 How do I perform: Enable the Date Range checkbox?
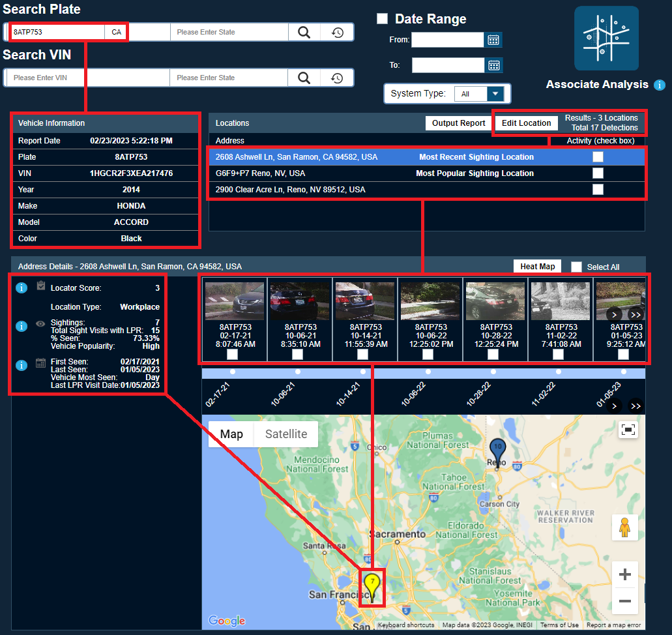[x=383, y=19]
